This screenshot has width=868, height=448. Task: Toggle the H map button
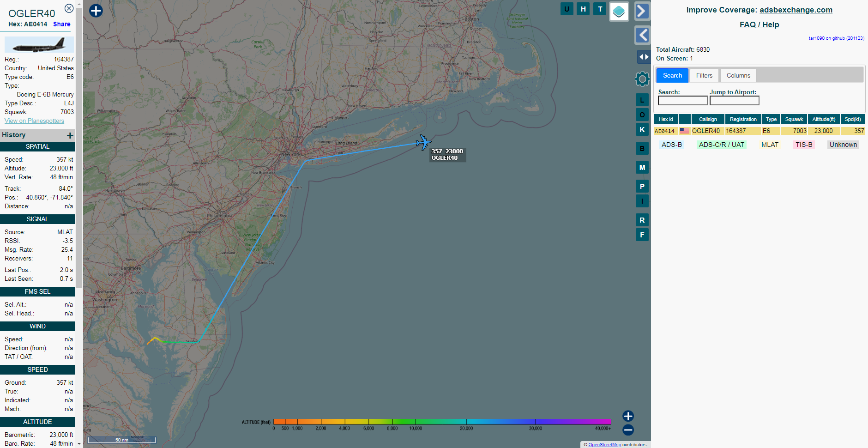[583, 9]
